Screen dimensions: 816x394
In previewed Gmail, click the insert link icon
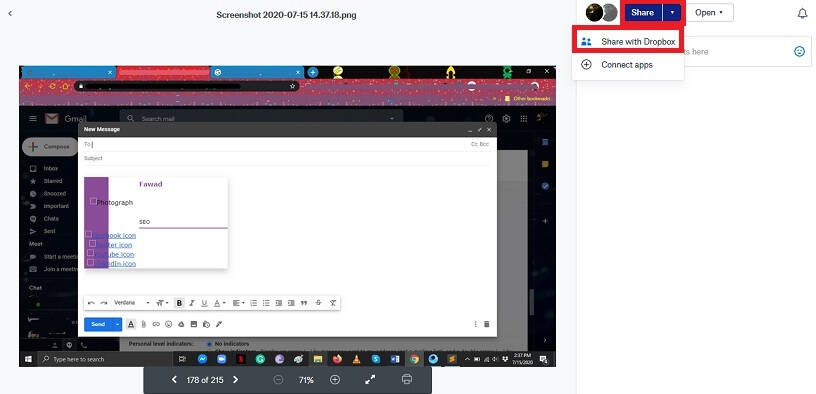click(156, 324)
